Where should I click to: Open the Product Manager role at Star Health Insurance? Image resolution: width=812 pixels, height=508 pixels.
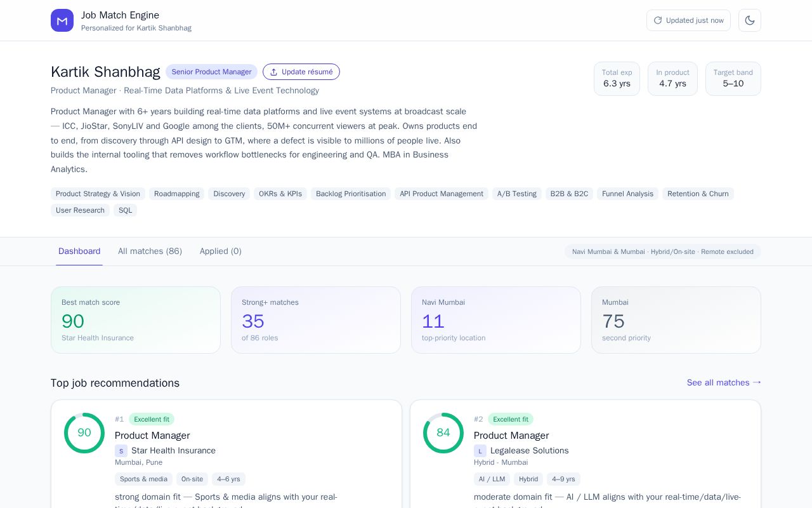[x=152, y=436]
